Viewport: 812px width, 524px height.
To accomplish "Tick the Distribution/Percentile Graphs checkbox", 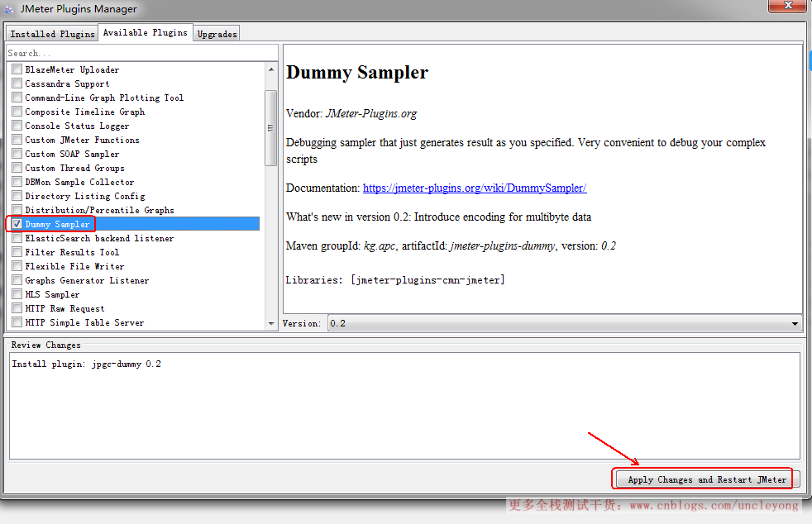I will (x=17, y=210).
